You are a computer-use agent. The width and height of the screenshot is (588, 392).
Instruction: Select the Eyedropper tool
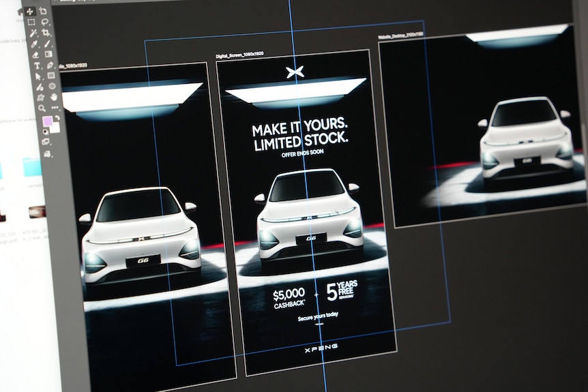pos(35,44)
